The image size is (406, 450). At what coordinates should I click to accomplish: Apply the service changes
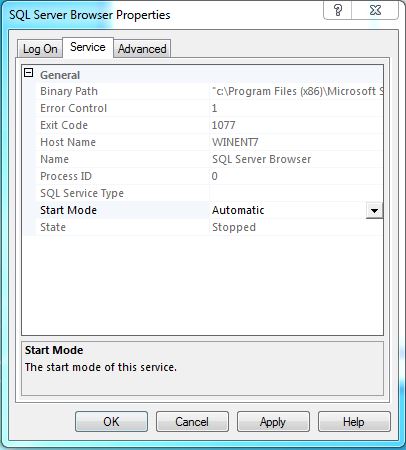click(x=273, y=422)
